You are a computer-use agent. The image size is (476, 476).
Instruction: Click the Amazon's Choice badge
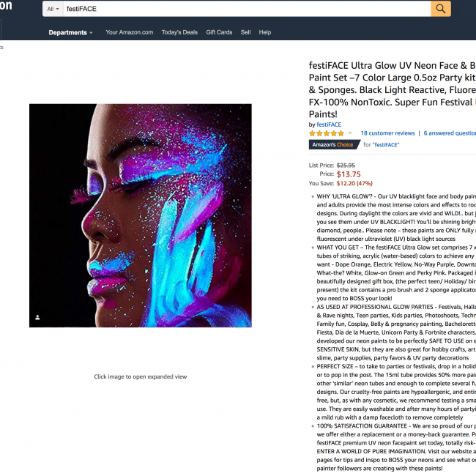click(x=334, y=144)
